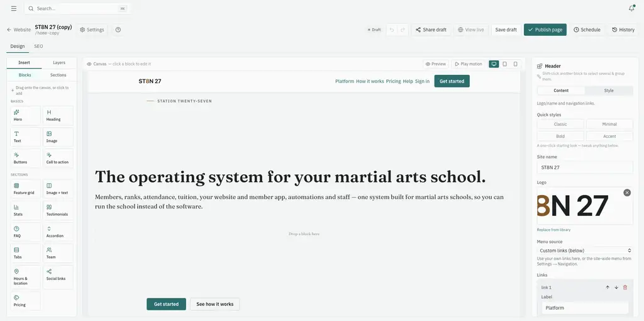This screenshot has width=644, height=321.
Task: Click the help question mark icon
Action: [x=118, y=30]
